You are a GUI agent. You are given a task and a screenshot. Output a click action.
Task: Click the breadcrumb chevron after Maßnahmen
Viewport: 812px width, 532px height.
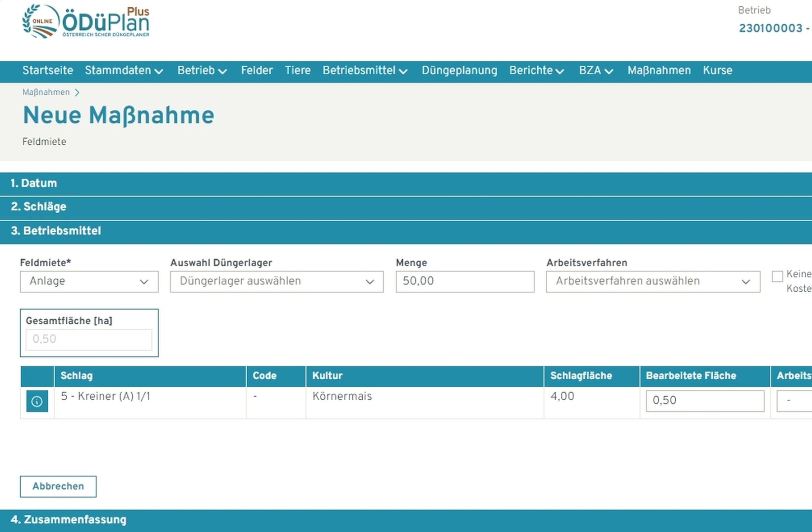pyautogui.click(x=77, y=92)
